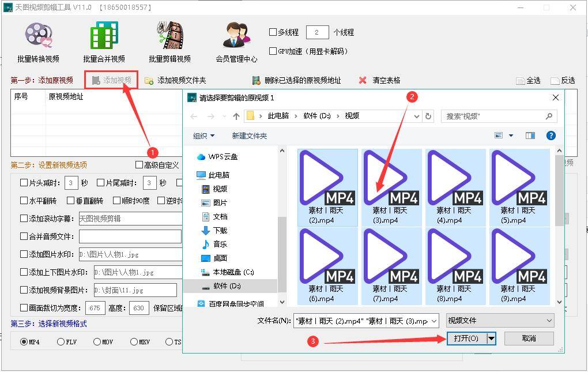
Task: Click the 打开(O) button
Action: [467, 339]
